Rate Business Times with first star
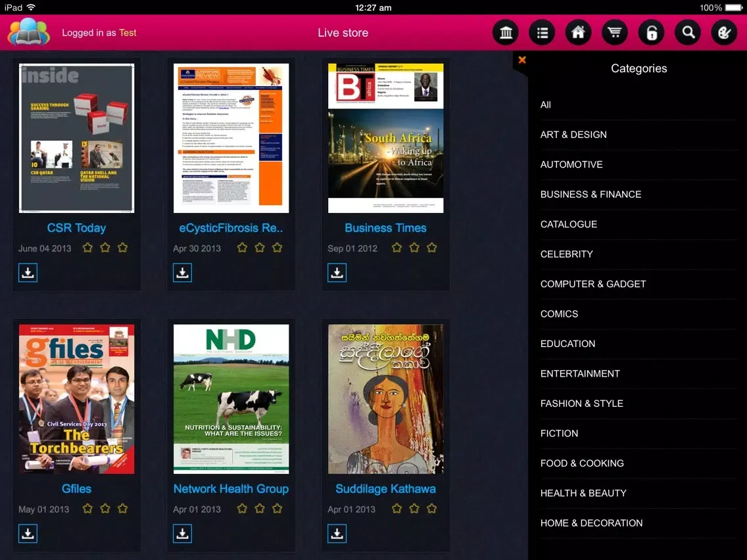This screenshot has height=560, width=747. tap(397, 248)
